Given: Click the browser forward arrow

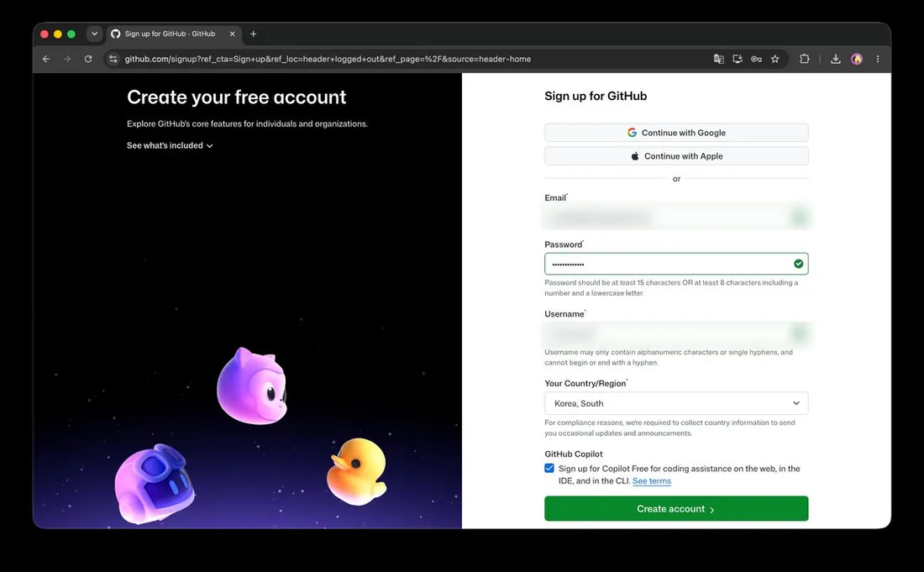Looking at the screenshot, I should (x=67, y=59).
